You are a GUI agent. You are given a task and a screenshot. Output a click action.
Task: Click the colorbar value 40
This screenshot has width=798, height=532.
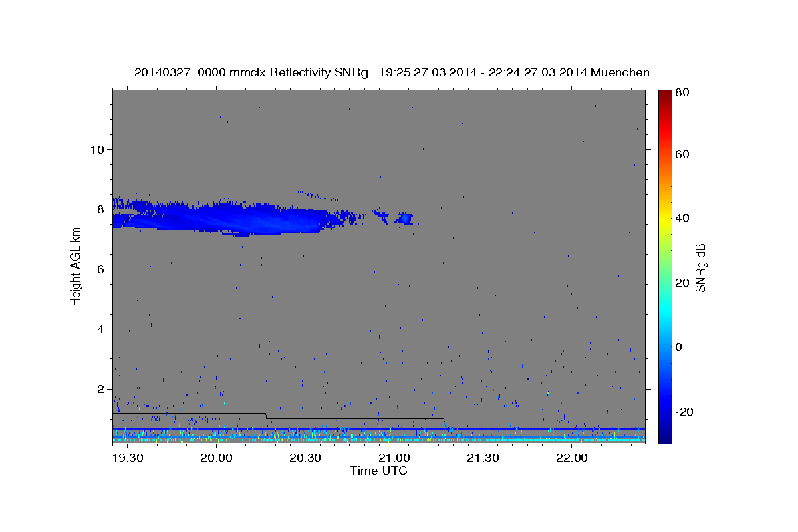[x=682, y=218]
